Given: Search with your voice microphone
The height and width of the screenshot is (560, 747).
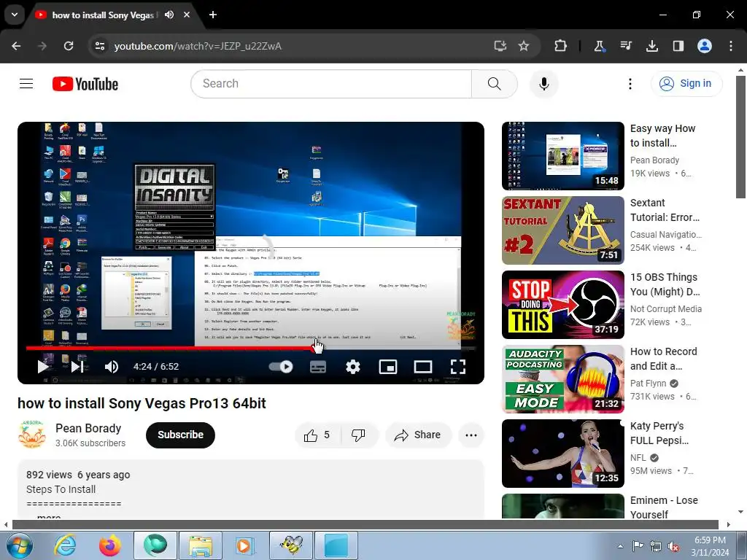Looking at the screenshot, I should pos(543,84).
